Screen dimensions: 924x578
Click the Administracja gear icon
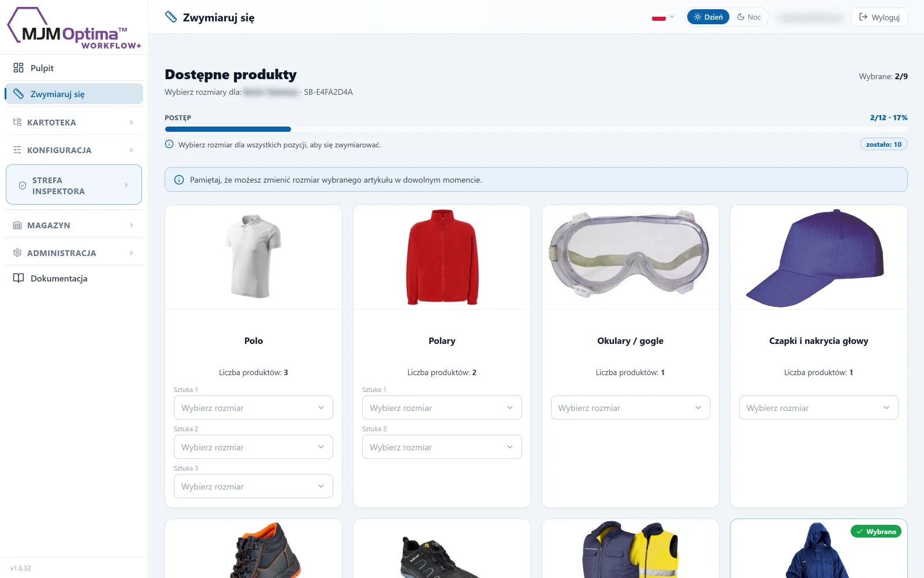click(17, 253)
